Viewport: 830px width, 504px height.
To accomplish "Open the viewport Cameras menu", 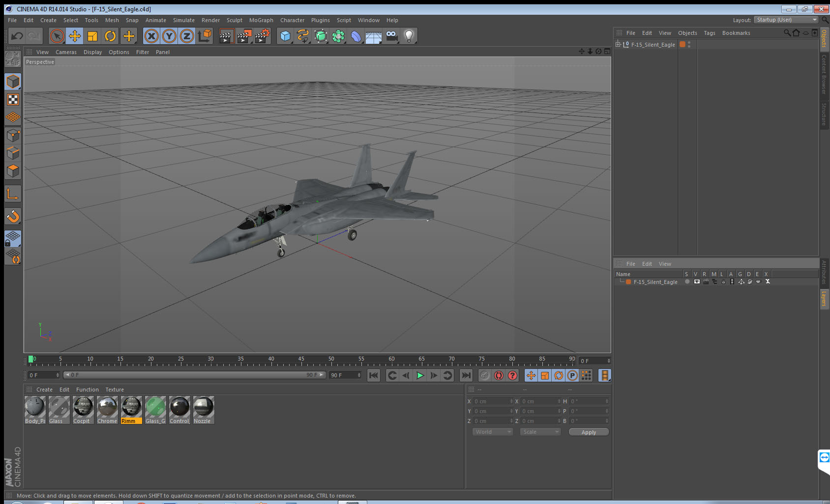I will tap(66, 52).
